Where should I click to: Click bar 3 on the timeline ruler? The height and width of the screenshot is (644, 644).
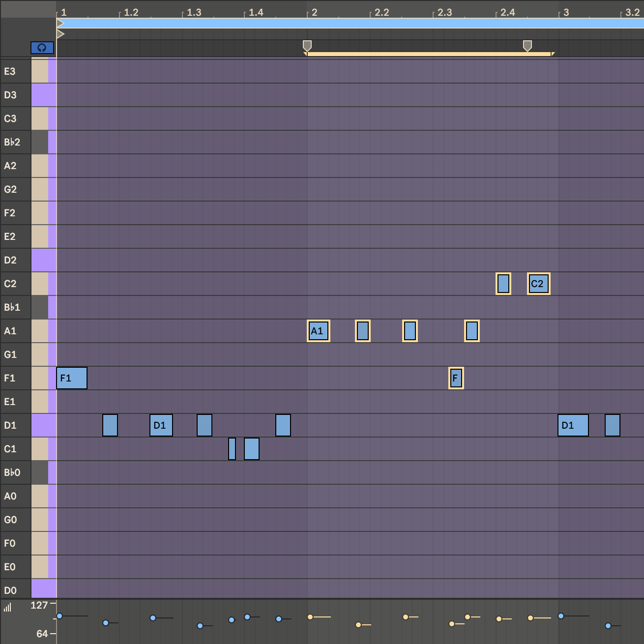(565, 12)
